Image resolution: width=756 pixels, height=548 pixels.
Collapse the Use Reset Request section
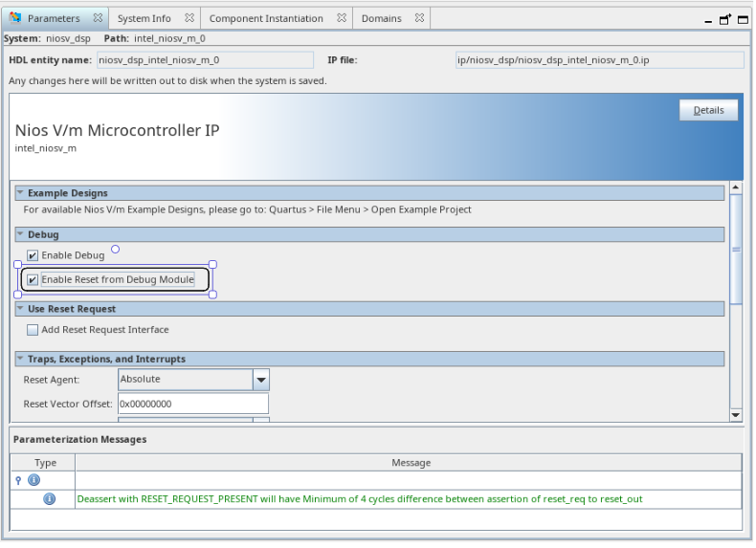(x=20, y=309)
